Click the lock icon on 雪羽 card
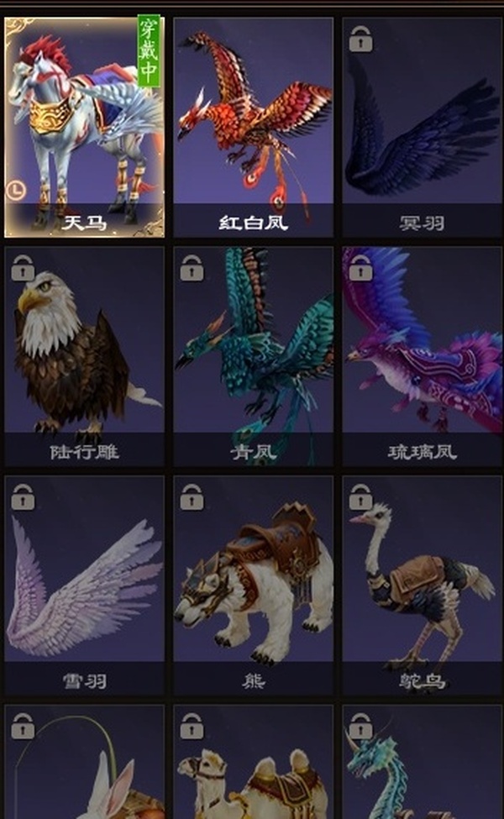 (23, 496)
